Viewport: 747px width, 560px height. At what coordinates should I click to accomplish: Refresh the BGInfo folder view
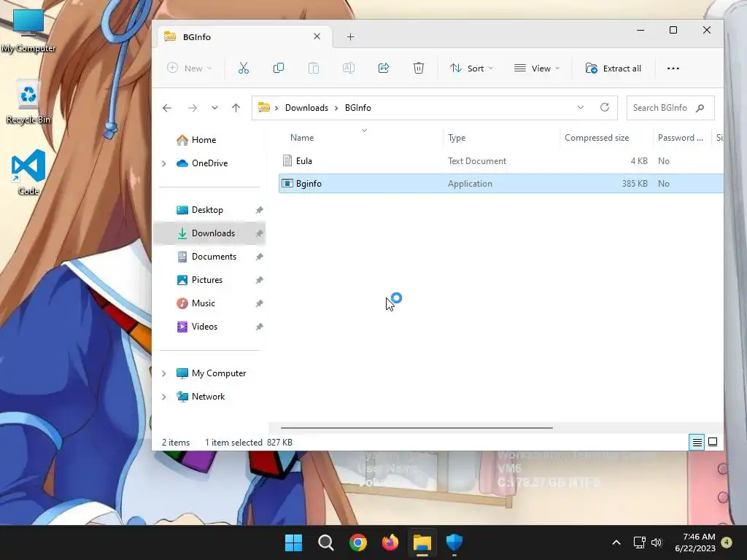pyautogui.click(x=605, y=108)
